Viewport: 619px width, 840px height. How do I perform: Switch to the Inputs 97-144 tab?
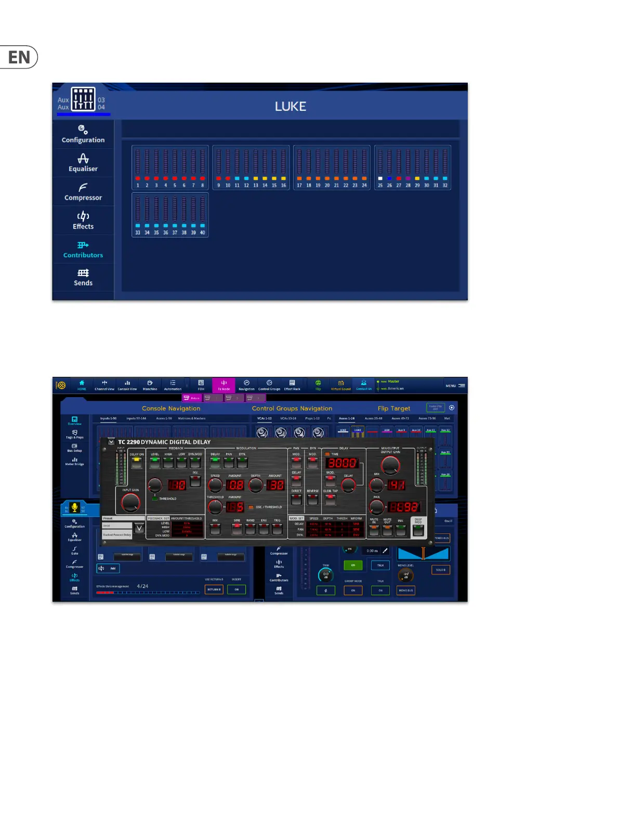coord(136,418)
